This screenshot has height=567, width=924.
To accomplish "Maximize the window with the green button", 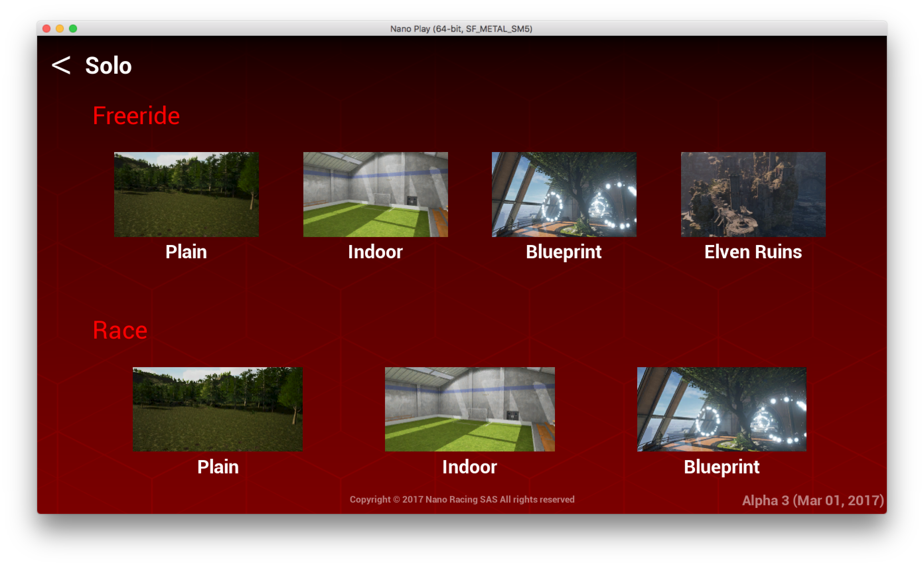I will coord(73,29).
